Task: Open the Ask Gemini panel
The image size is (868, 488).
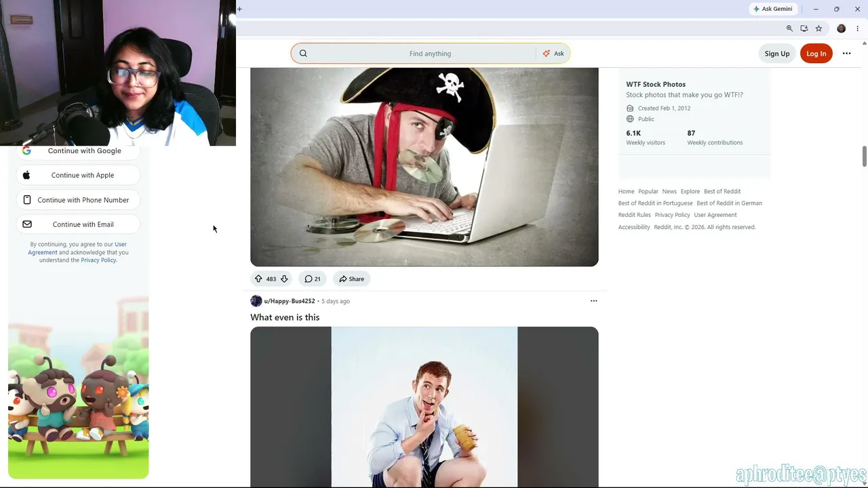Action: (x=772, y=9)
